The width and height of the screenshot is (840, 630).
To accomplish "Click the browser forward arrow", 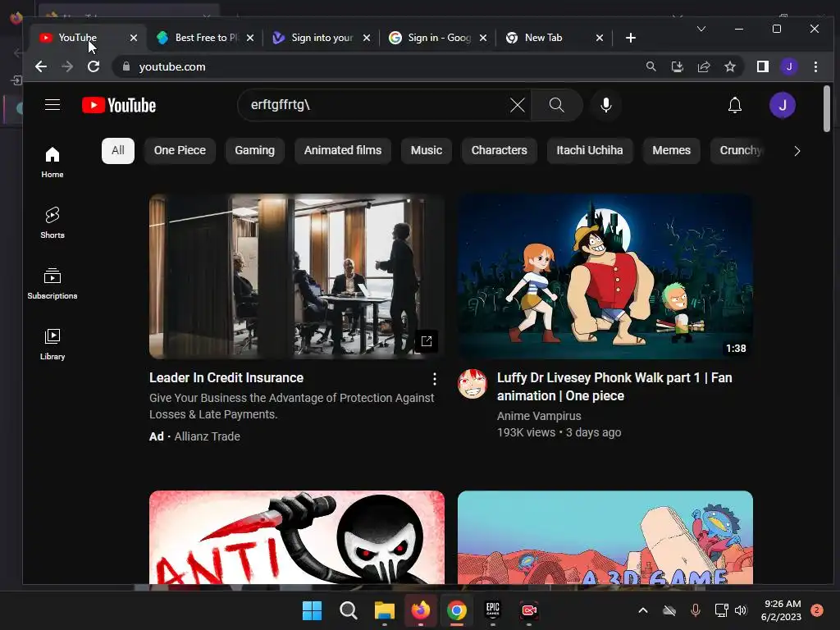I will [67, 66].
